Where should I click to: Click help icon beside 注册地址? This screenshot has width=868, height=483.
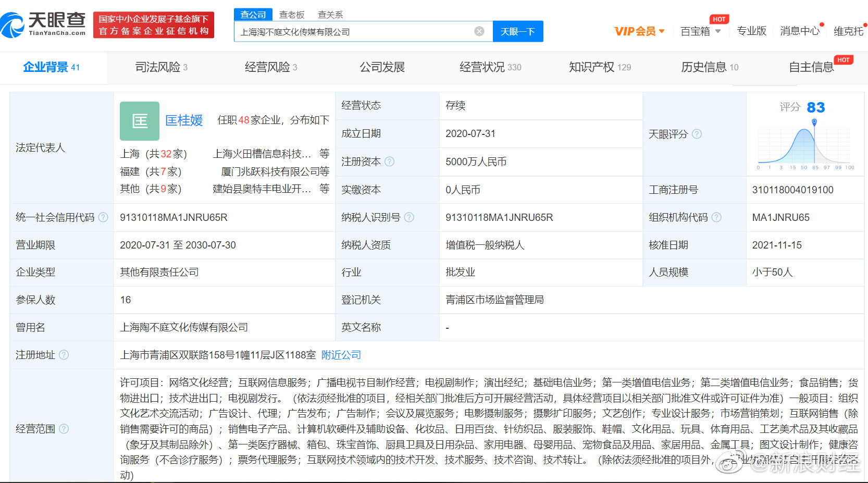pos(64,355)
